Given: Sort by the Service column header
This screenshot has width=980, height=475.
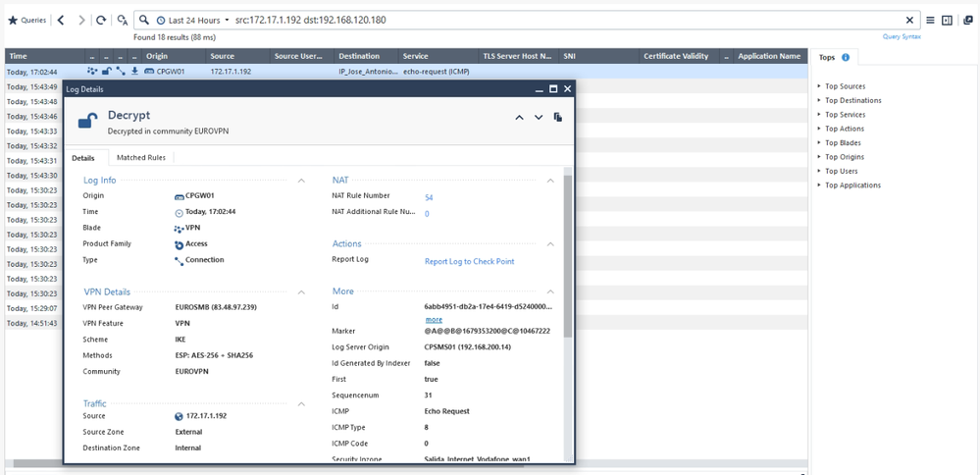Looking at the screenshot, I should coord(438,56).
